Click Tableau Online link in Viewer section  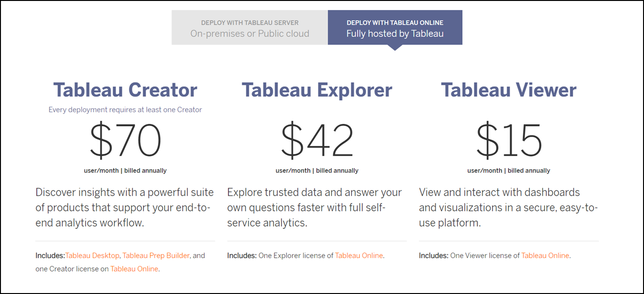pos(545,256)
